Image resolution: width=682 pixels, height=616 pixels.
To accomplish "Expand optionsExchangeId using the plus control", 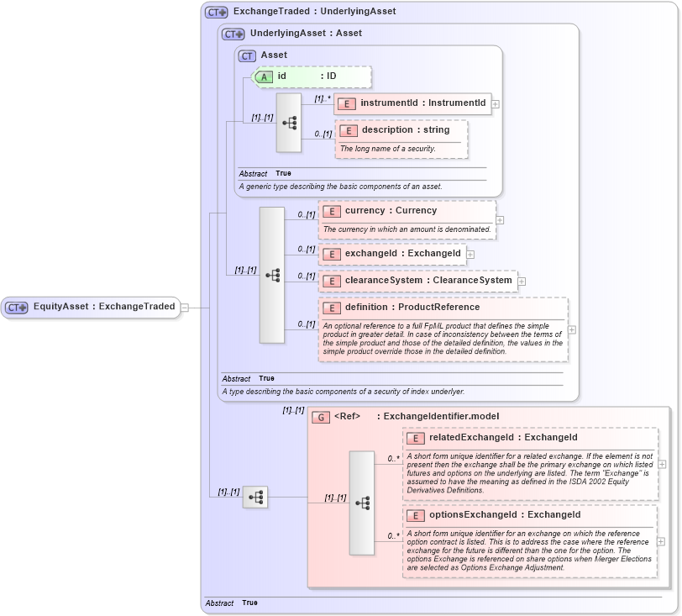I will [x=662, y=541].
